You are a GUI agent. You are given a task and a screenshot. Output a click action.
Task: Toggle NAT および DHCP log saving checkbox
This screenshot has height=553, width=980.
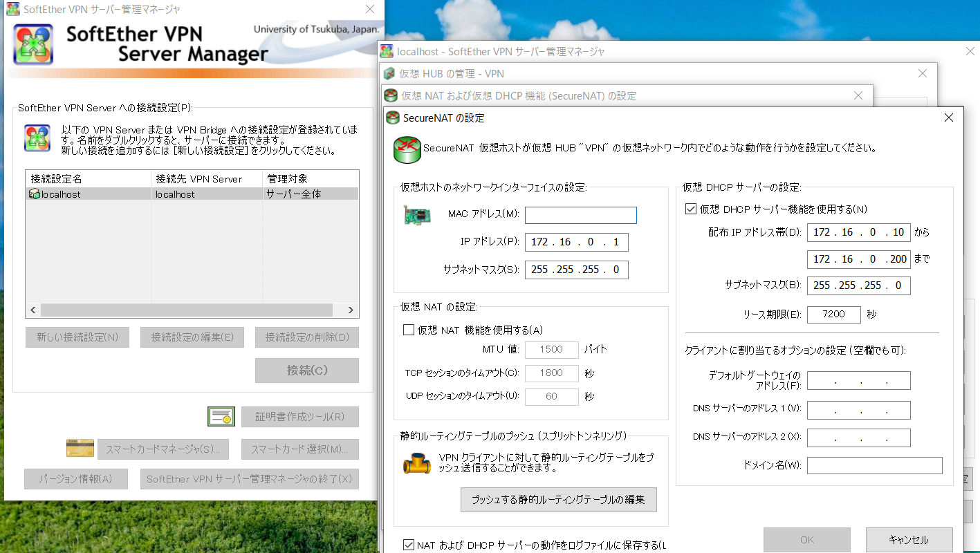click(x=409, y=545)
